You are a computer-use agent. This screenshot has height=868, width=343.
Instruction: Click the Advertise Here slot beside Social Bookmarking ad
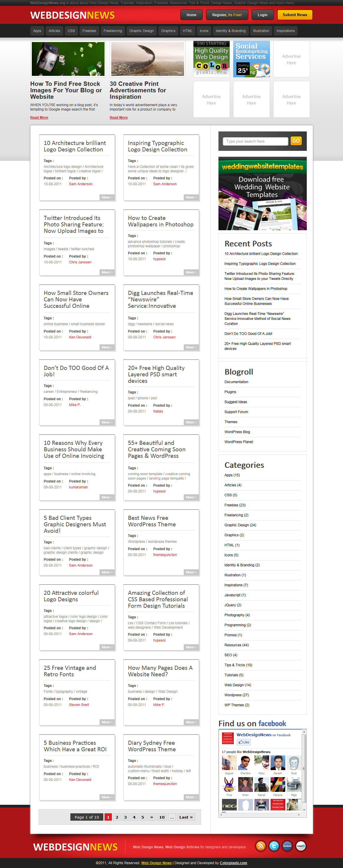291,59
